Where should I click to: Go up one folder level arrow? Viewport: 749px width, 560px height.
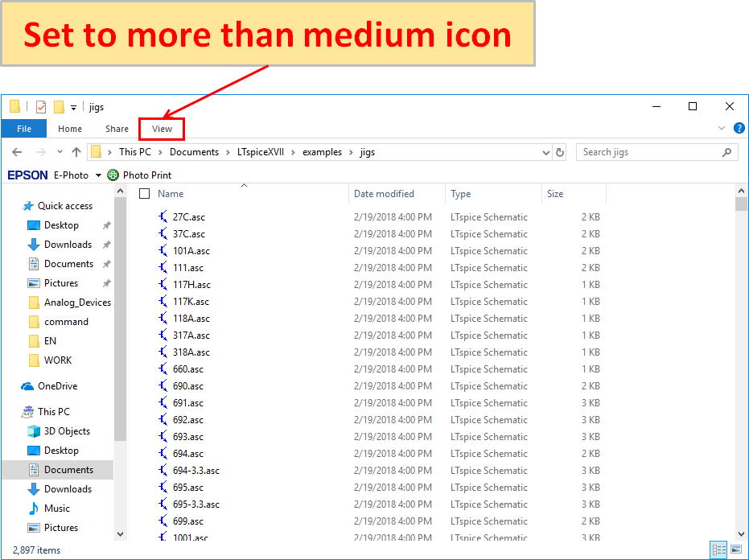(x=76, y=152)
